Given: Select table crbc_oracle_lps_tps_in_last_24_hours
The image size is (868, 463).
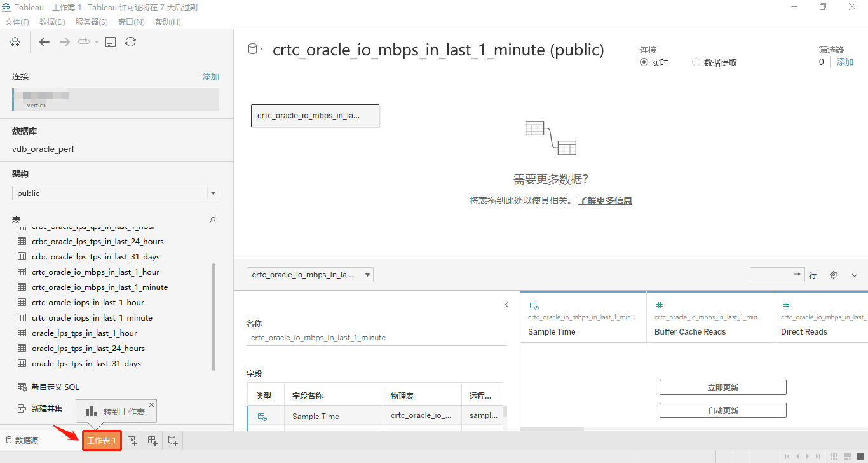Looking at the screenshot, I should click(98, 242).
